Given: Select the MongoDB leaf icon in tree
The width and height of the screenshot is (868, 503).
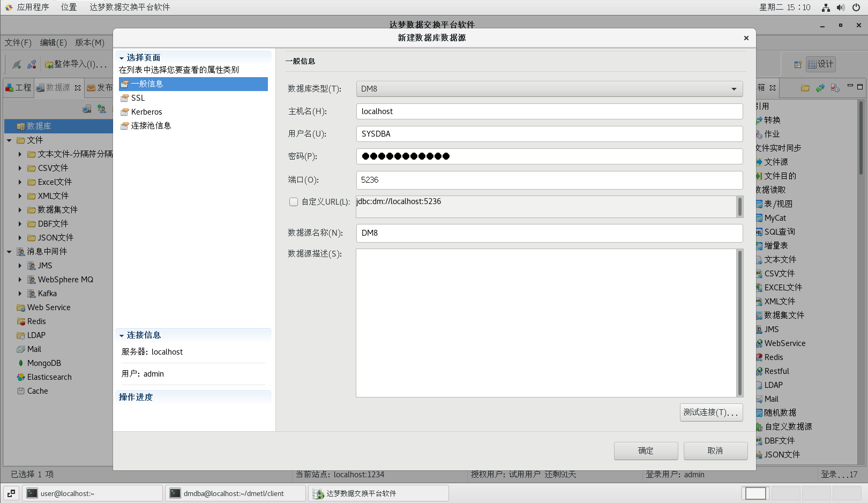Looking at the screenshot, I should tap(21, 363).
